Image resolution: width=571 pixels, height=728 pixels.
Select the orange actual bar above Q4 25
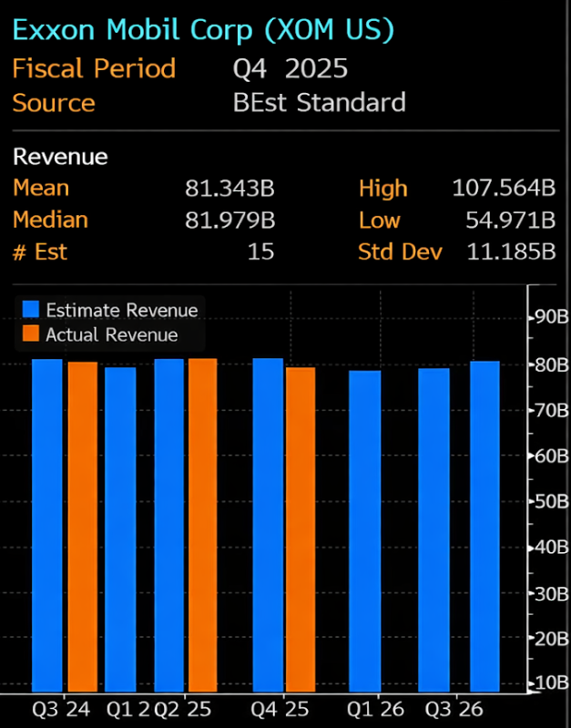coord(301,528)
